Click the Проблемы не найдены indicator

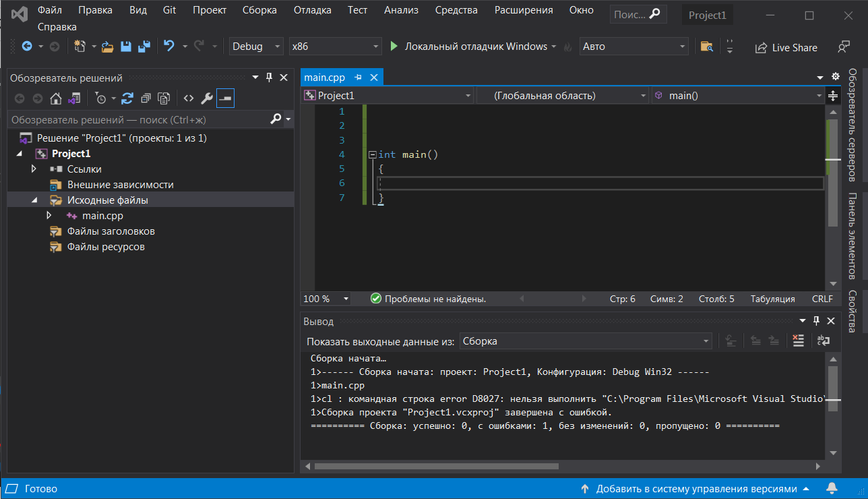click(x=429, y=299)
